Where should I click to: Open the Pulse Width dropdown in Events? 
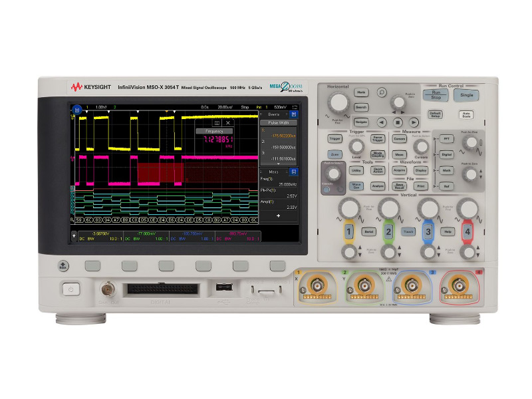tap(278, 122)
